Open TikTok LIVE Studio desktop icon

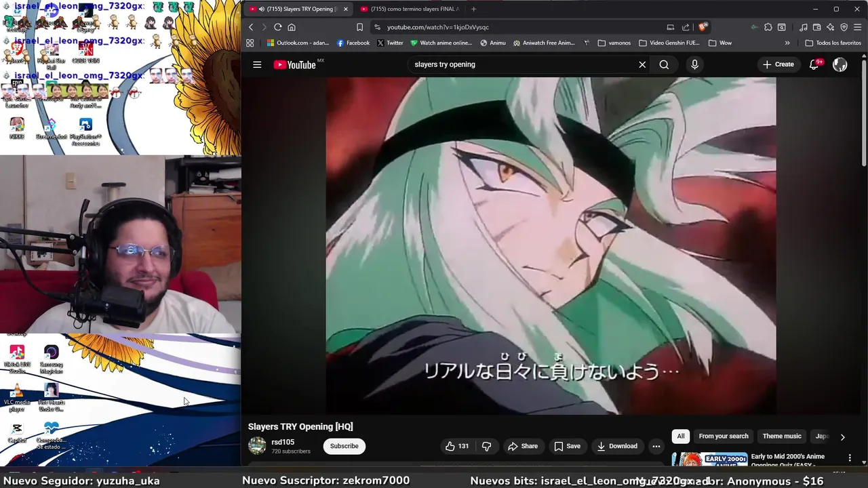point(17,359)
